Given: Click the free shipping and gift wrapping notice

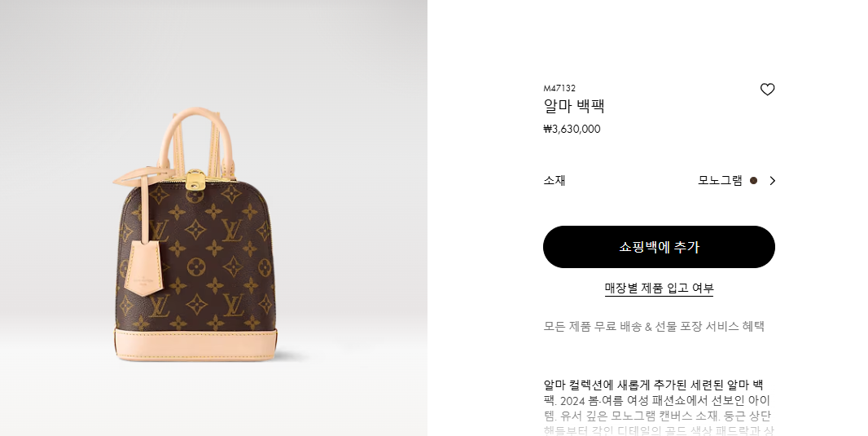Looking at the screenshot, I should click(x=654, y=326).
